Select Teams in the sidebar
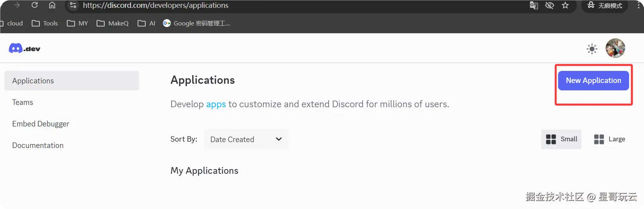 point(23,102)
